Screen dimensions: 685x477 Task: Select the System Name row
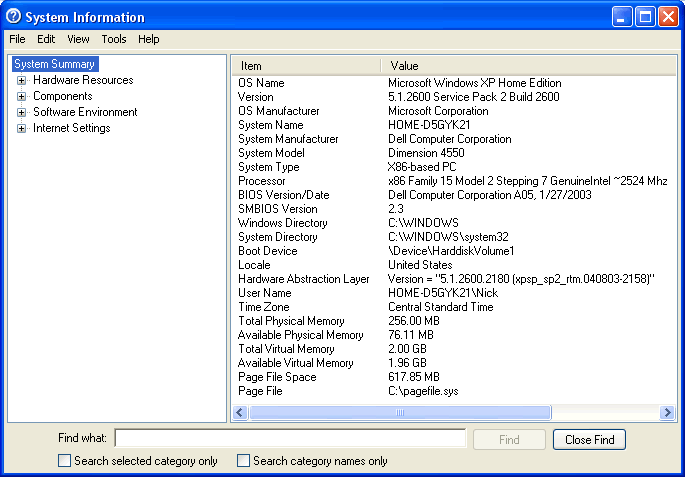pyautogui.click(x=454, y=125)
